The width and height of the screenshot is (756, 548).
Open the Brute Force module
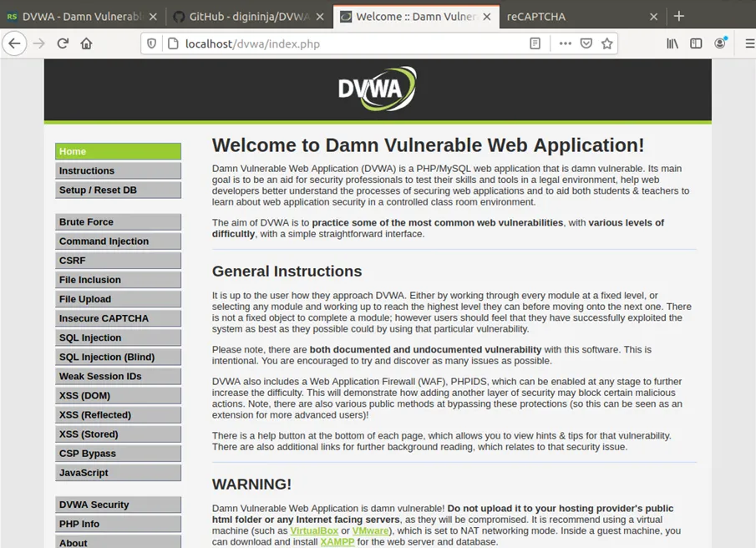[118, 221]
